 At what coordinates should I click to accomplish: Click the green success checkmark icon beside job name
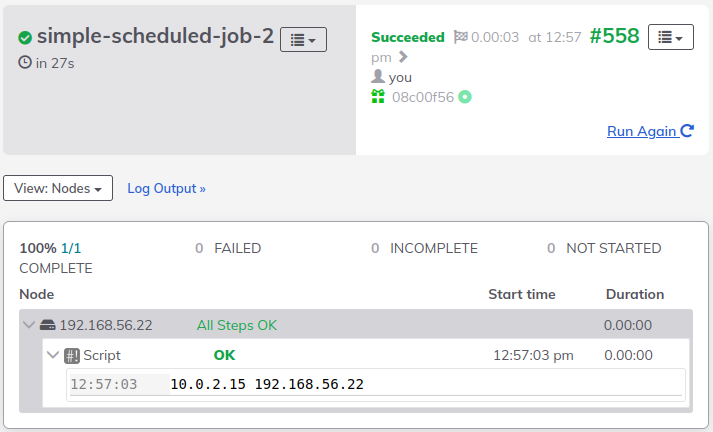25,38
